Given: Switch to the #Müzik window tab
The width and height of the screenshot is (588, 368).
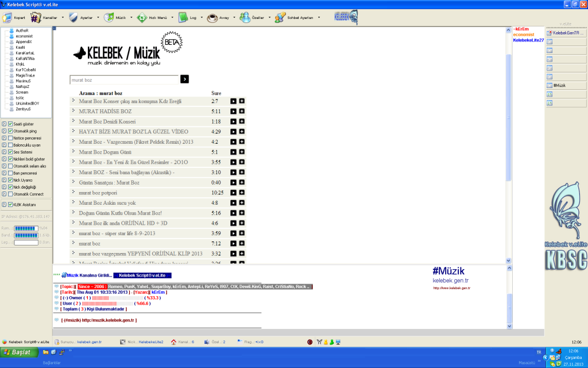Looking at the screenshot, I should coord(566,86).
